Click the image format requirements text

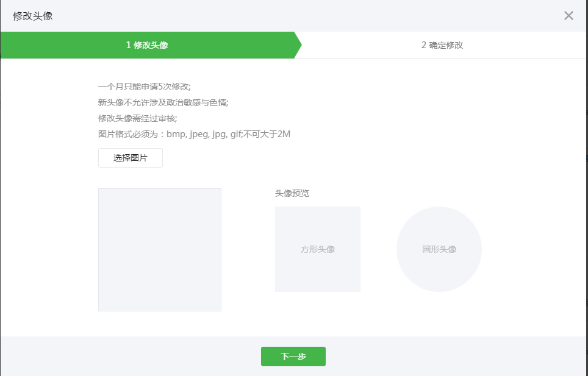(194, 134)
